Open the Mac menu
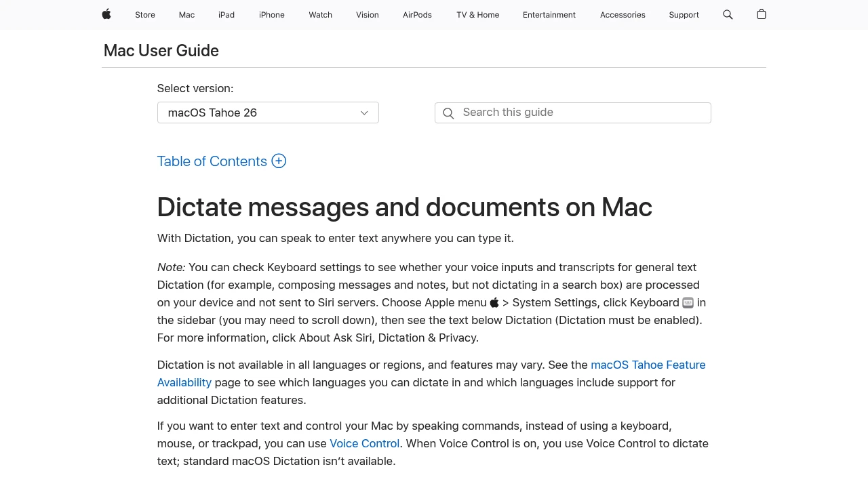 186,15
